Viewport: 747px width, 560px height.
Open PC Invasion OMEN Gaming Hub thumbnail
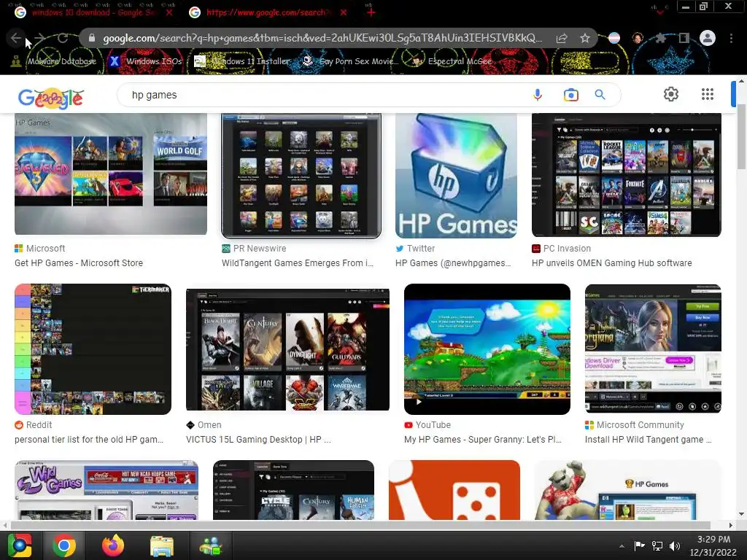[x=627, y=175]
